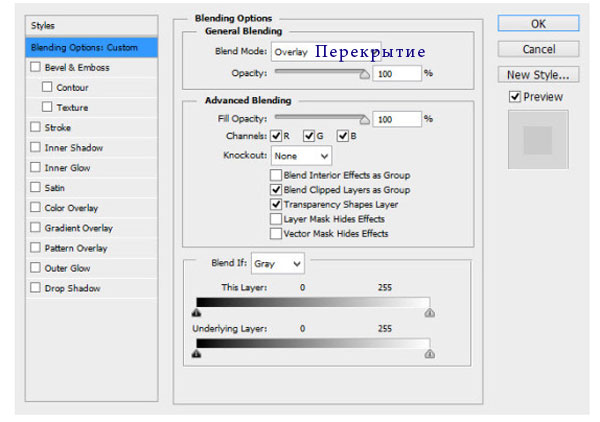
Task: Adjust the Fill Opacity slider handle
Action: pos(365,120)
